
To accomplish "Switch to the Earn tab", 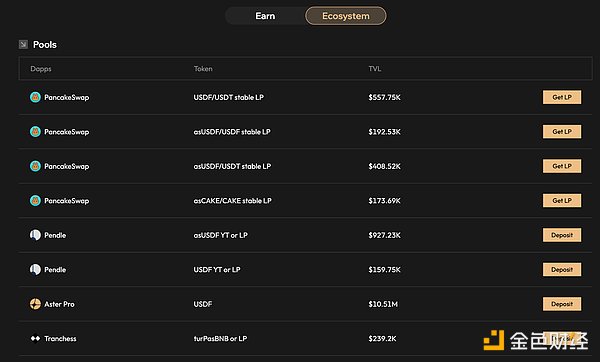I will [265, 16].
